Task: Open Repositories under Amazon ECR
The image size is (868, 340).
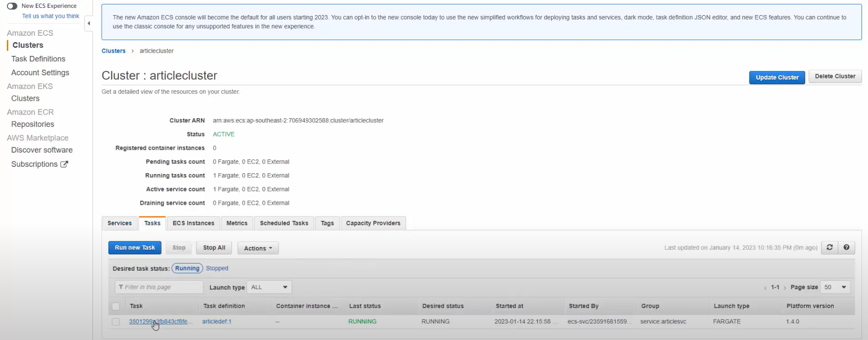Action: 33,124
